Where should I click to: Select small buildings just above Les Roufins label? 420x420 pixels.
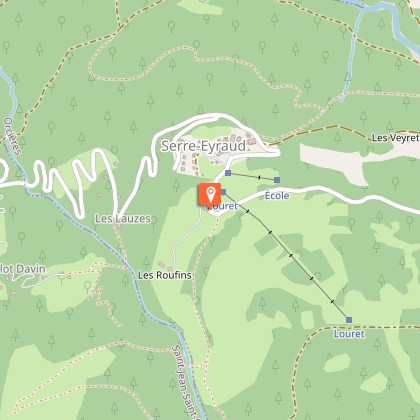(x=165, y=266)
